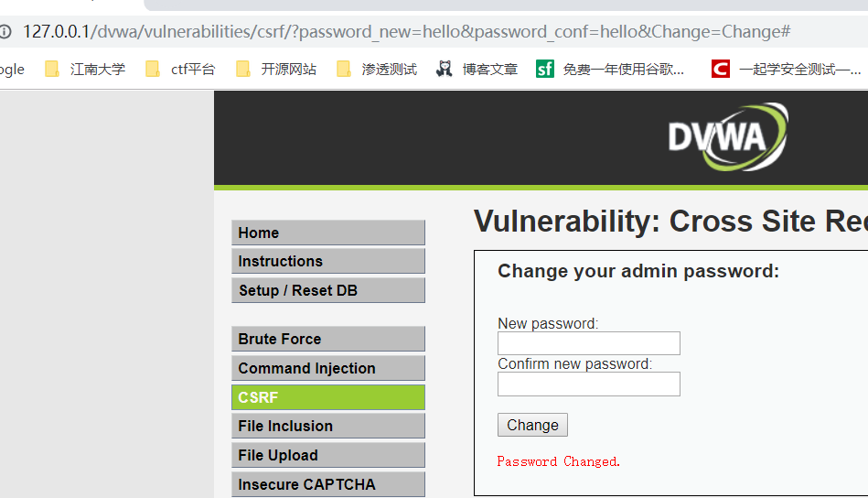Image resolution: width=868 pixels, height=498 pixels.
Task: Open the File Inclusion page
Action: [327, 426]
